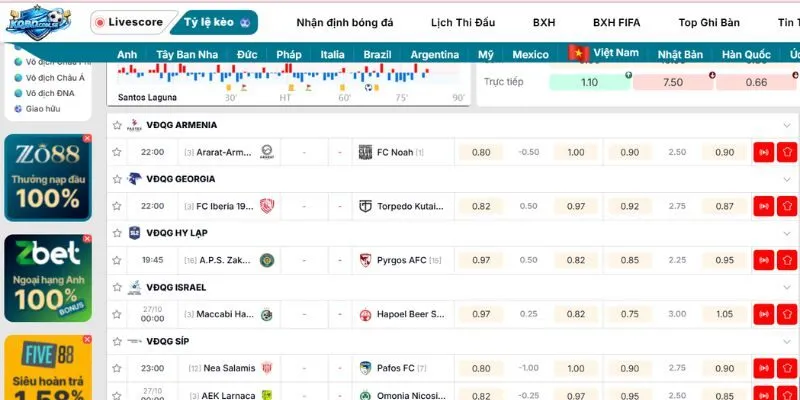Collapse the VĐQG ISRAEL section
The image size is (800, 400).
786,288
